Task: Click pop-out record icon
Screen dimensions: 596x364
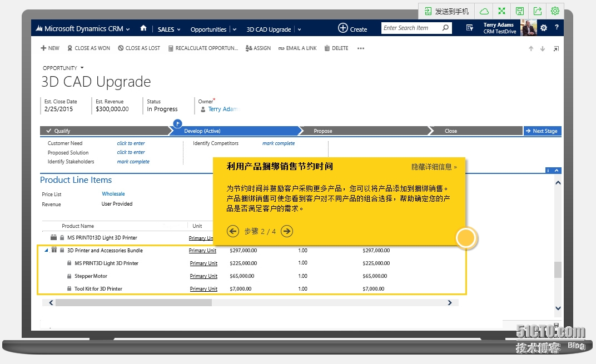Action: click(556, 49)
